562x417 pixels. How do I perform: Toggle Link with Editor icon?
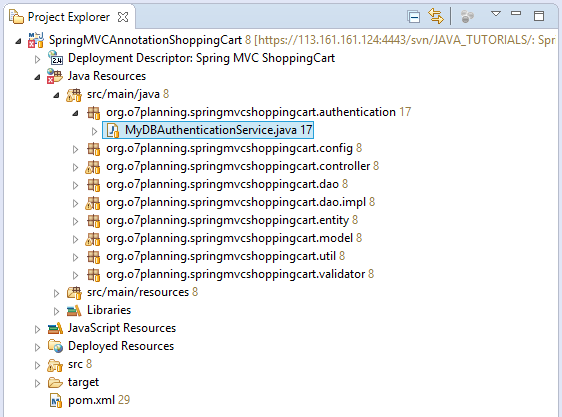[436, 16]
